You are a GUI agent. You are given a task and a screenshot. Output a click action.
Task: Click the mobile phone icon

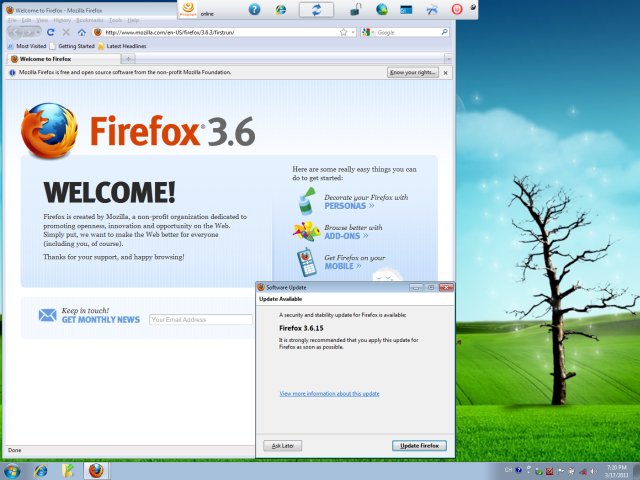[x=306, y=262]
